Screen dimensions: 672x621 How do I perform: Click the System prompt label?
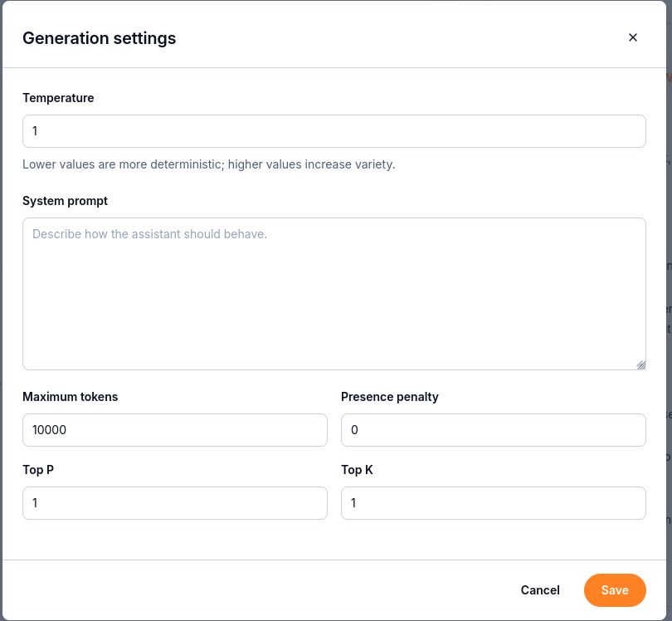point(66,201)
